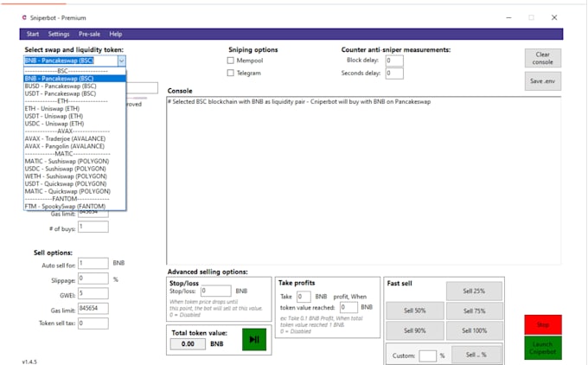Click the Clear console button
The width and height of the screenshot is (588, 365).
tap(543, 58)
